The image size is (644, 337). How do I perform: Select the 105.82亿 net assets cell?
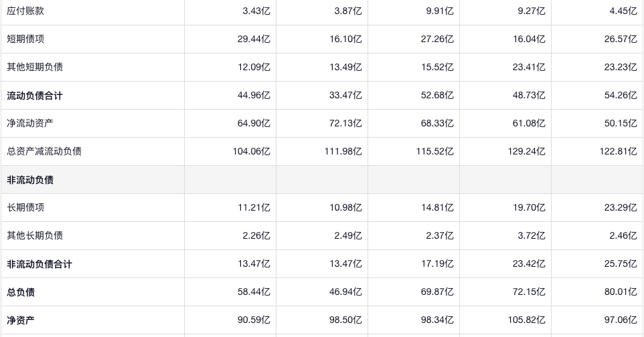[x=527, y=320]
